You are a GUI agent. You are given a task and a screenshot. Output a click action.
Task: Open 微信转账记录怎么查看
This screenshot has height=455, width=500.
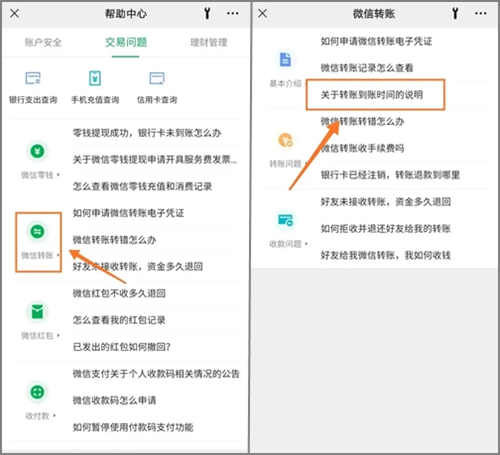coord(367,68)
